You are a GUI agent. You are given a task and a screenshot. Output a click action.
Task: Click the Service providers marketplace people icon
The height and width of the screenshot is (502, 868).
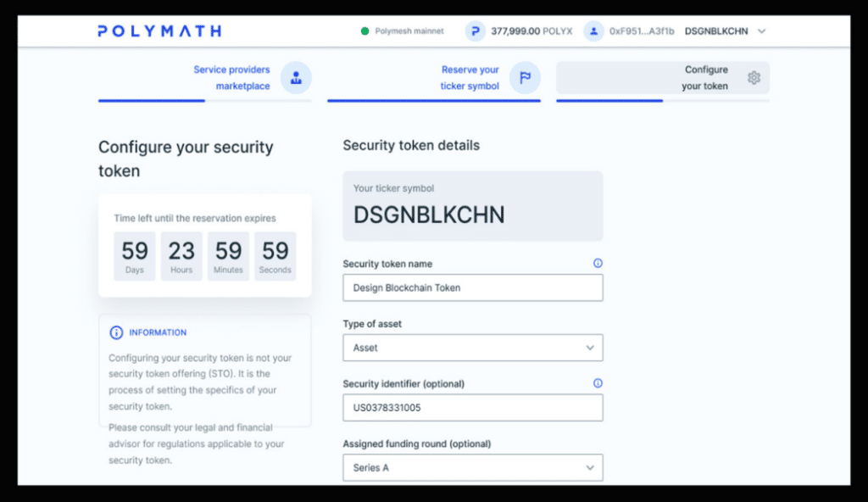click(x=295, y=77)
